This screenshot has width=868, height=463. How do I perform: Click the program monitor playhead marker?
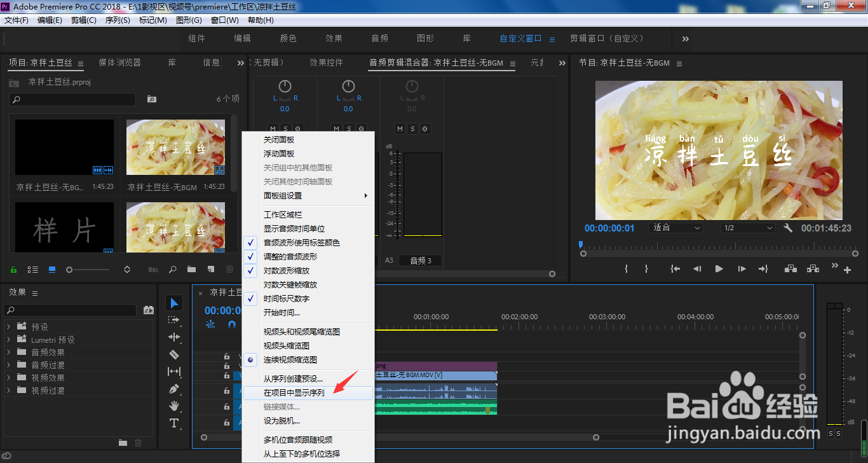tap(581, 244)
